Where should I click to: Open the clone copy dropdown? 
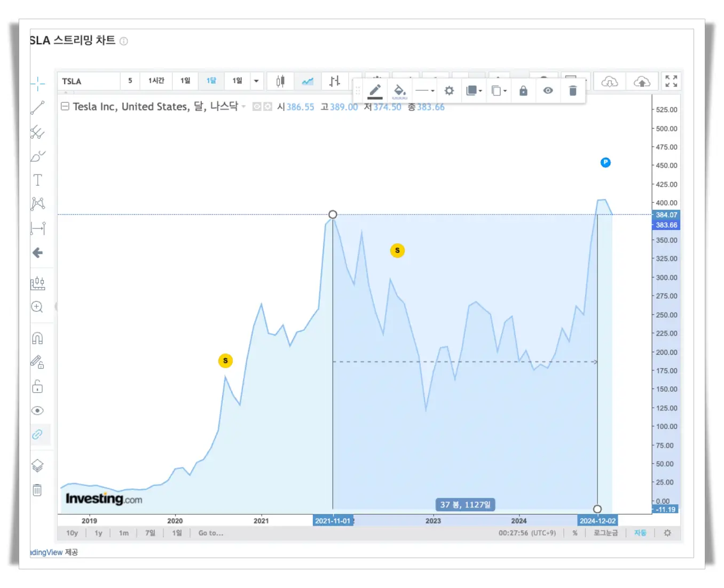pos(499,91)
